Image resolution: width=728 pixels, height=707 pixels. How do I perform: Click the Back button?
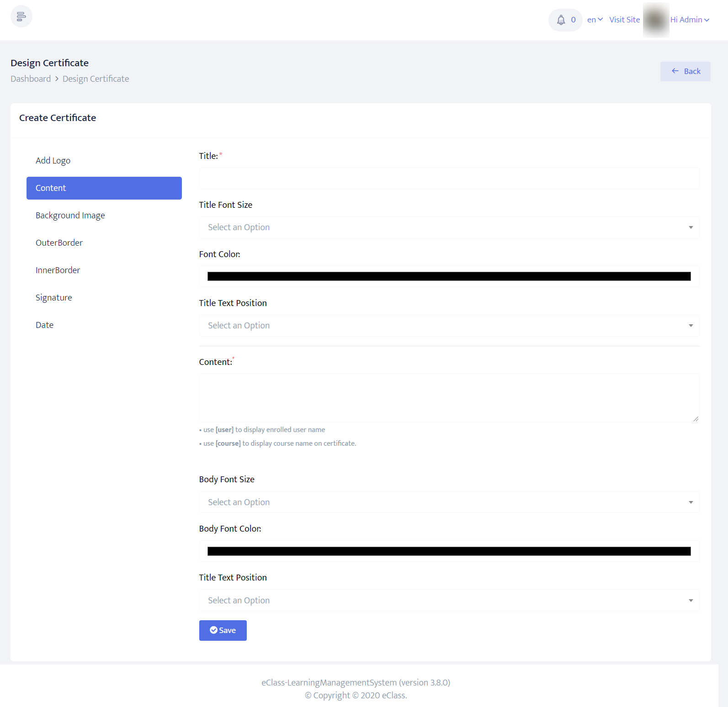click(x=685, y=71)
